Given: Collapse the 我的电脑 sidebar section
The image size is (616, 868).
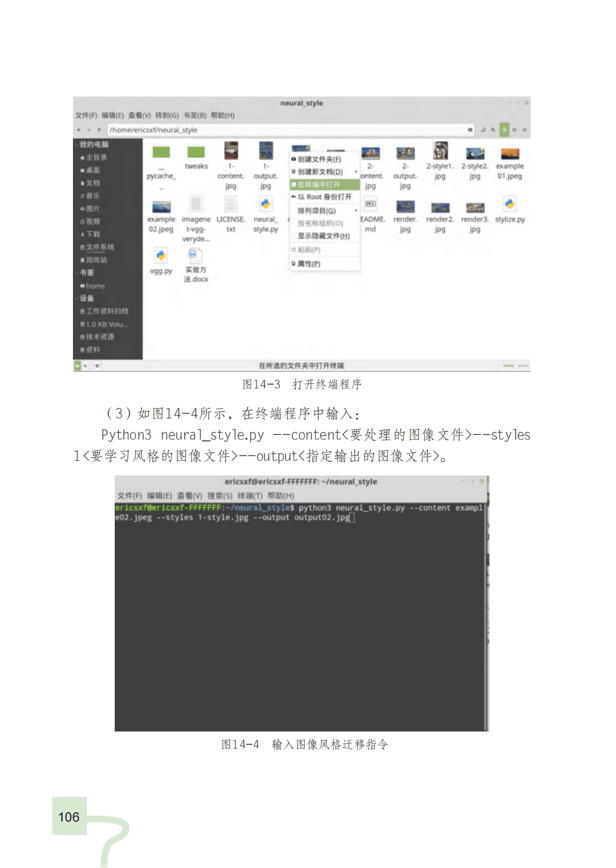Looking at the screenshot, I should [x=76, y=144].
